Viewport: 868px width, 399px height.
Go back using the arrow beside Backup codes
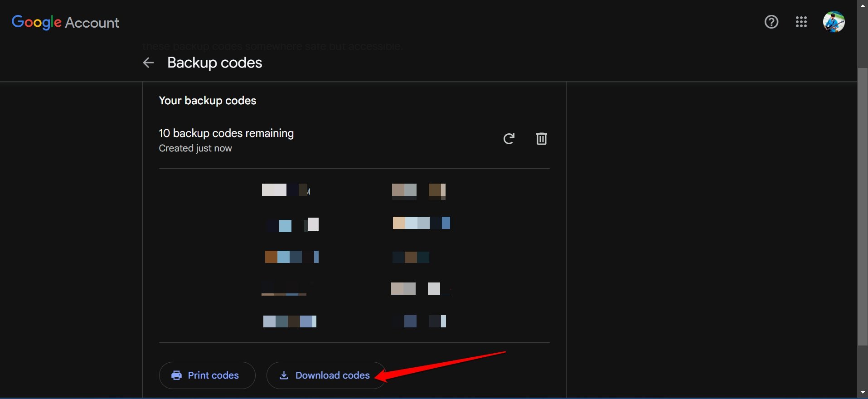click(x=148, y=63)
